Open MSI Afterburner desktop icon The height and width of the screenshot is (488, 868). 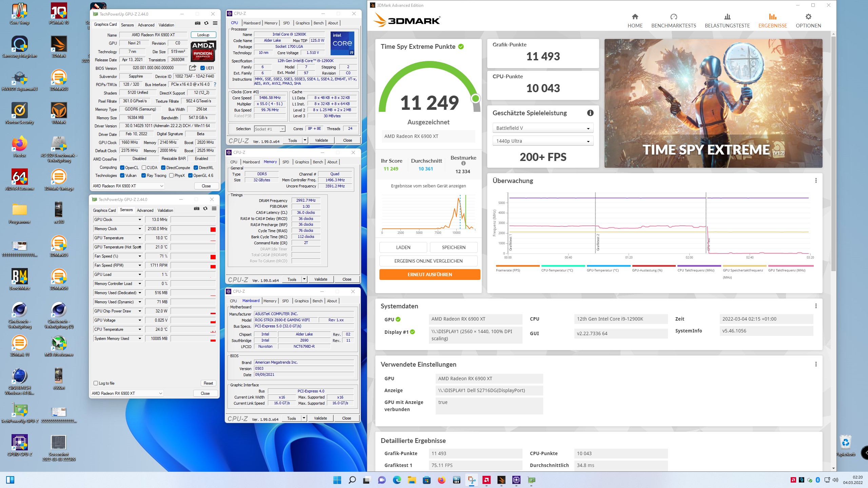(x=59, y=346)
